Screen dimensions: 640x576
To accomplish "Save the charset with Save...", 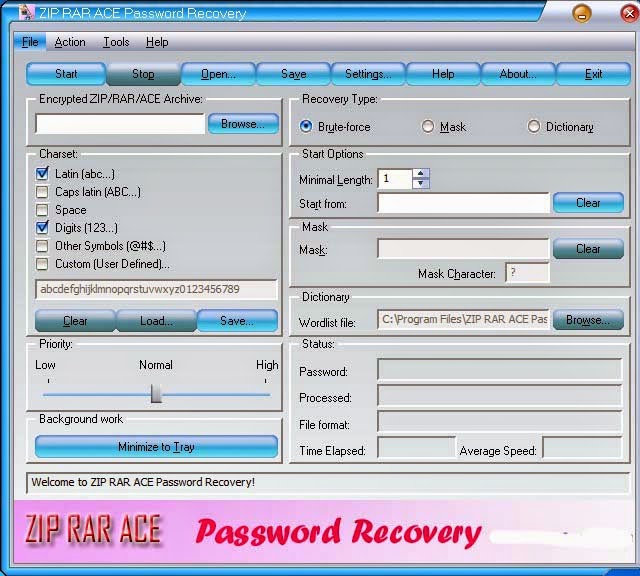I will 237,321.
